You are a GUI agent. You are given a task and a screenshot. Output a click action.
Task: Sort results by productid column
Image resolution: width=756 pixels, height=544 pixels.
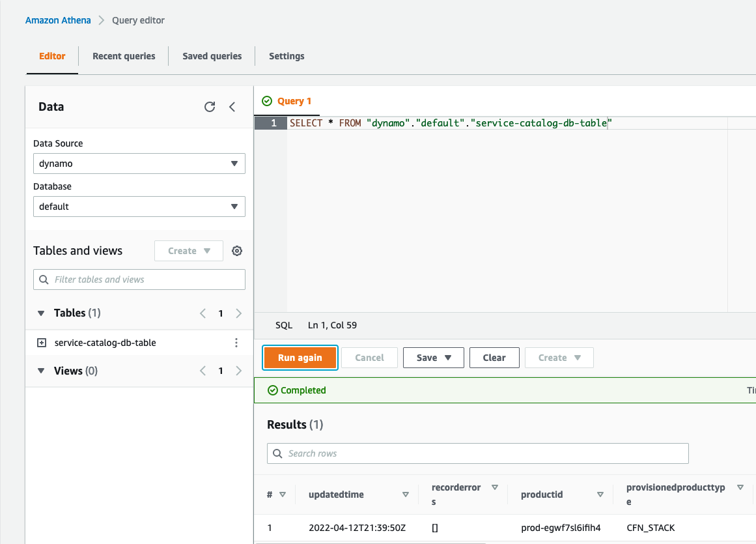(x=600, y=494)
